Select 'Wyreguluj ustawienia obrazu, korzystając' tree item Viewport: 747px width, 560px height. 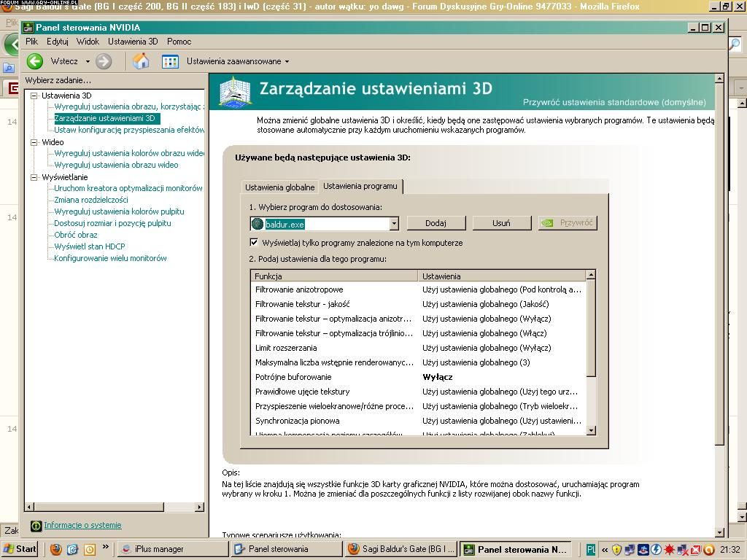(128, 106)
